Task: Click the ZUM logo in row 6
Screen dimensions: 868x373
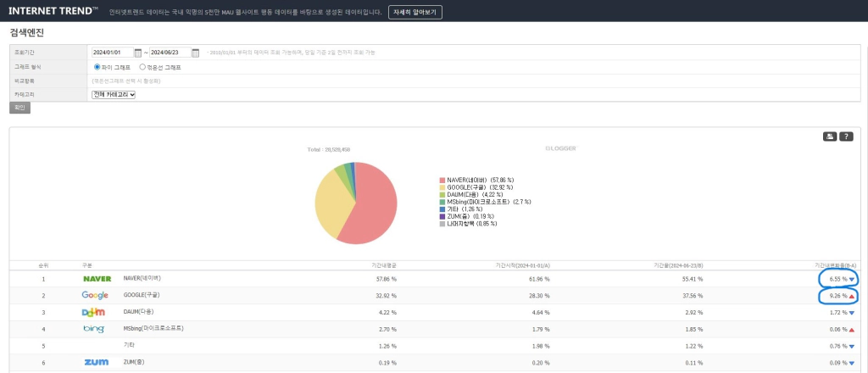Action: tap(96, 363)
